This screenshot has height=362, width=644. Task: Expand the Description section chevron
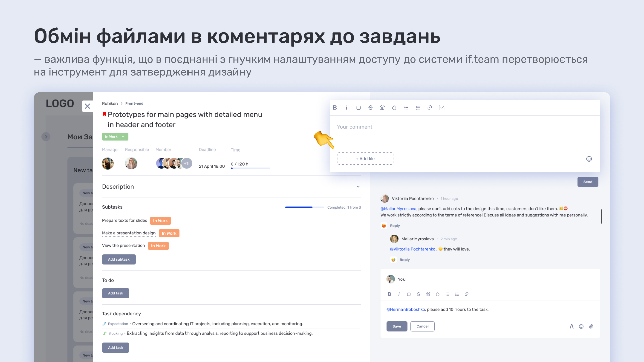click(358, 187)
